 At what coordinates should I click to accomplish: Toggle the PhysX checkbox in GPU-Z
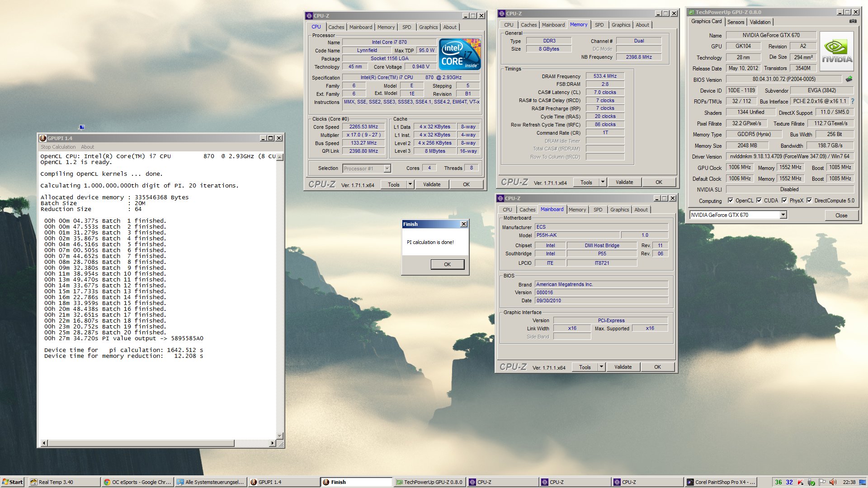click(x=784, y=201)
